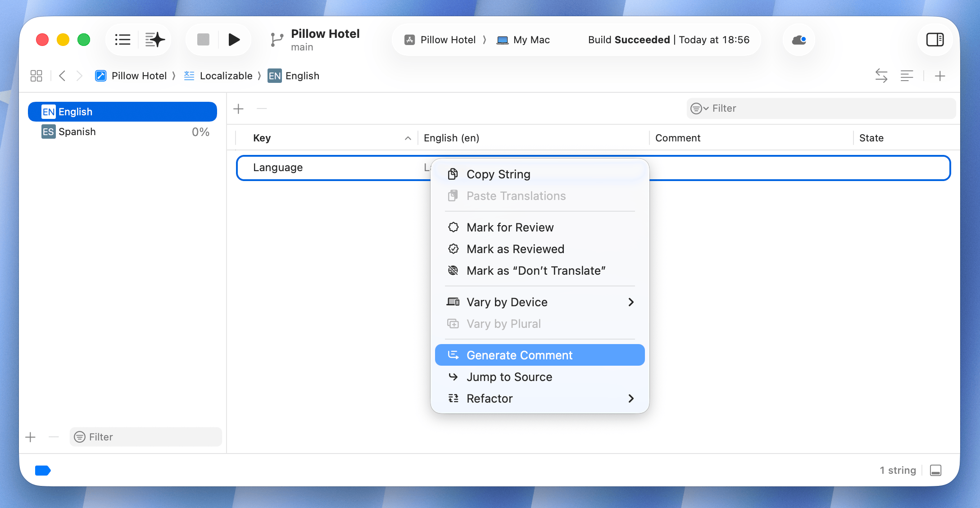Image resolution: width=980 pixels, height=508 pixels.
Task: Choose My Mac as run destination
Action: [x=531, y=40]
